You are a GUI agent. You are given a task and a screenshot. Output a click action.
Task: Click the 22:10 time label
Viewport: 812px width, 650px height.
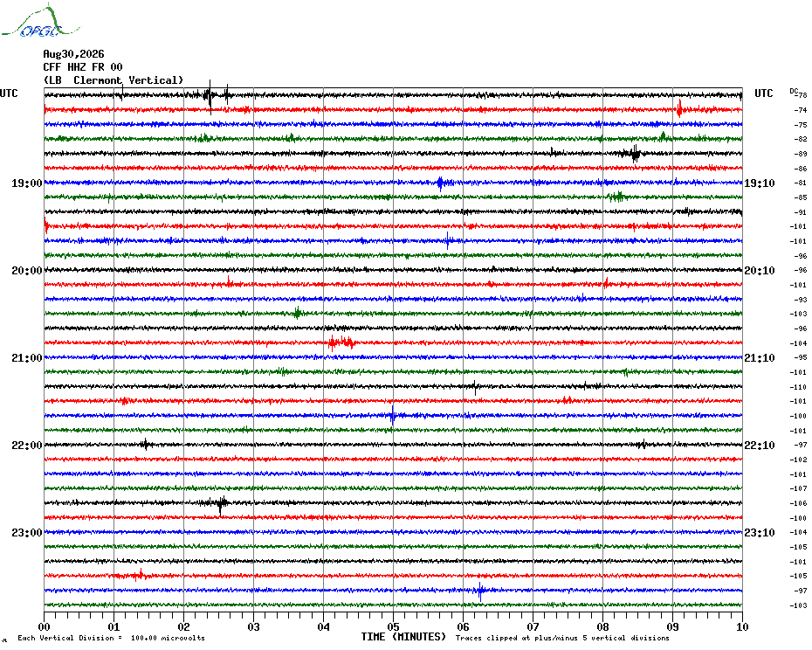[x=760, y=446]
